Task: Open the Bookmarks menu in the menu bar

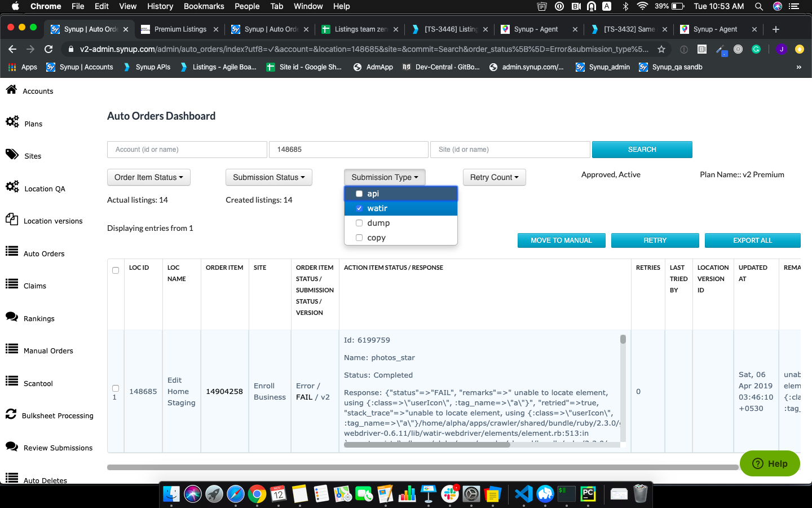Action: pyautogui.click(x=204, y=6)
